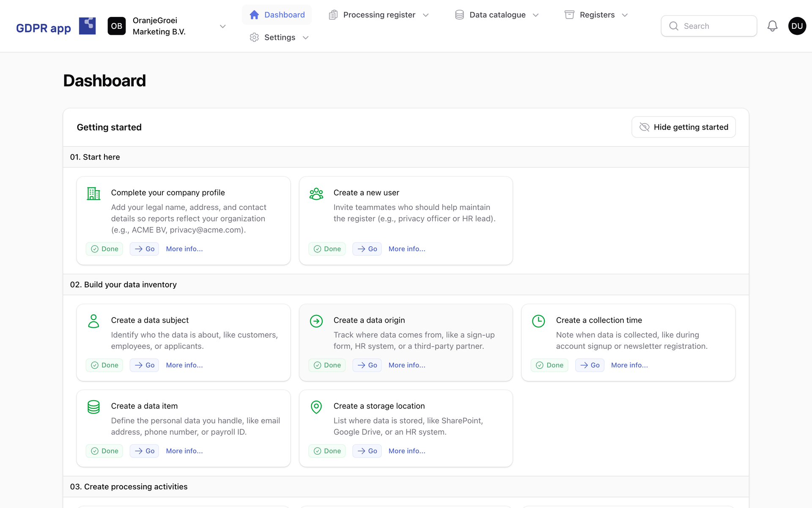Click the GDPR app logo icon
Image resolution: width=812 pixels, height=508 pixels.
(x=87, y=26)
